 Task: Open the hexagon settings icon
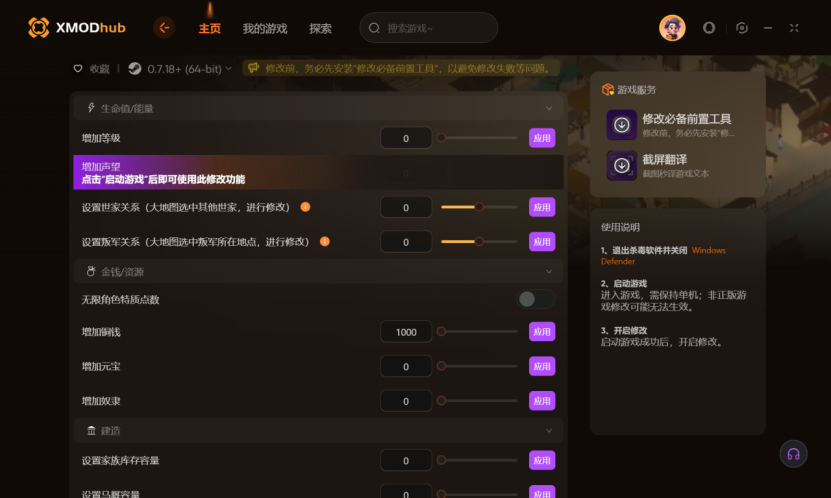tap(742, 28)
